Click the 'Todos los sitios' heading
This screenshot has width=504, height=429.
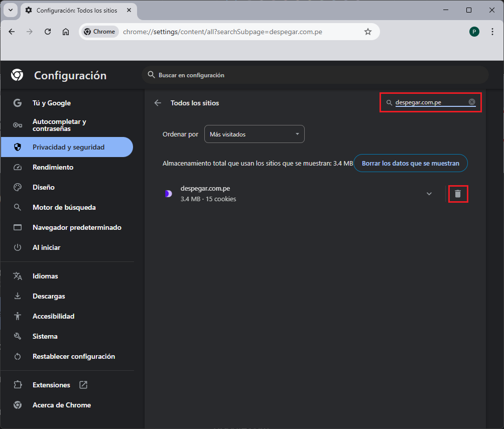pyautogui.click(x=195, y=103)
